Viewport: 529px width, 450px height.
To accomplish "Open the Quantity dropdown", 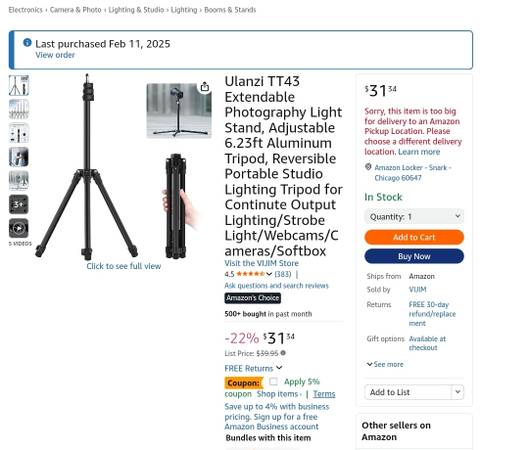I will coord(414,217).
